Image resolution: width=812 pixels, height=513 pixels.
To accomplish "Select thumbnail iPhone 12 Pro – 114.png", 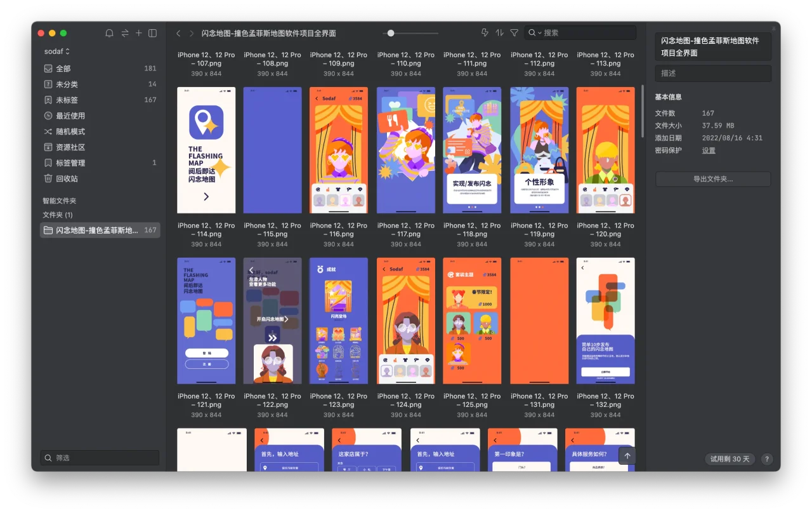I will point(206,150).
